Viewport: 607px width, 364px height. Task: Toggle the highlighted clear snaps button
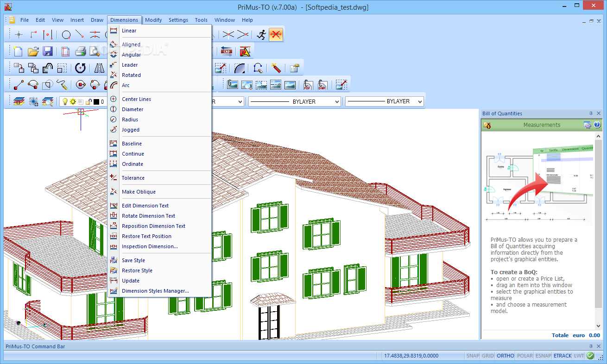276,35
